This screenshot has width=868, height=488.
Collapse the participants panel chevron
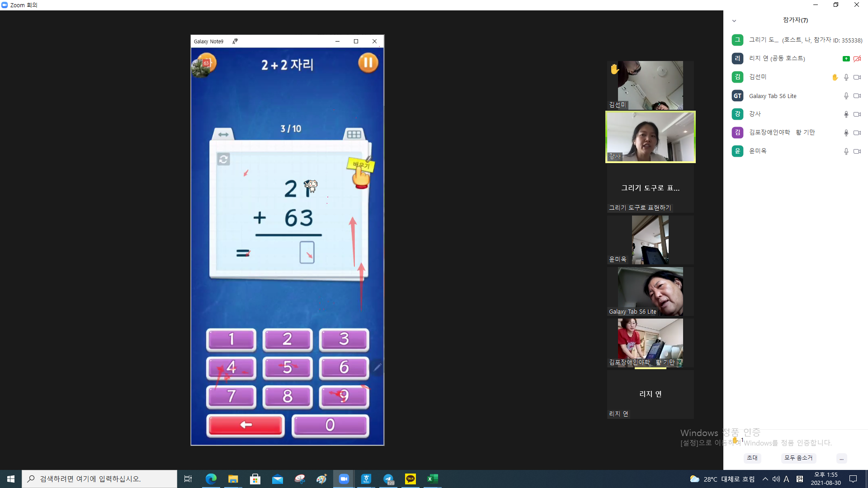point(734,20)
